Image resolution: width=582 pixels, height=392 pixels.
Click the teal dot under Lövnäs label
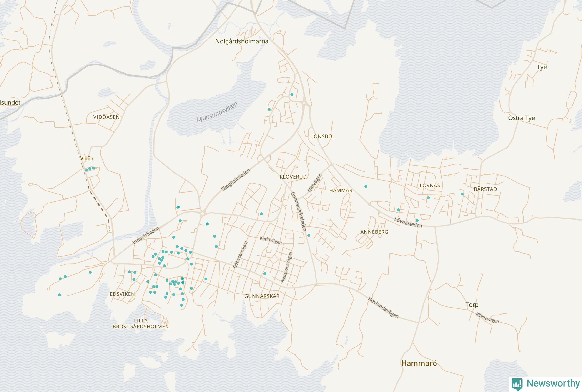coord(428,198)
